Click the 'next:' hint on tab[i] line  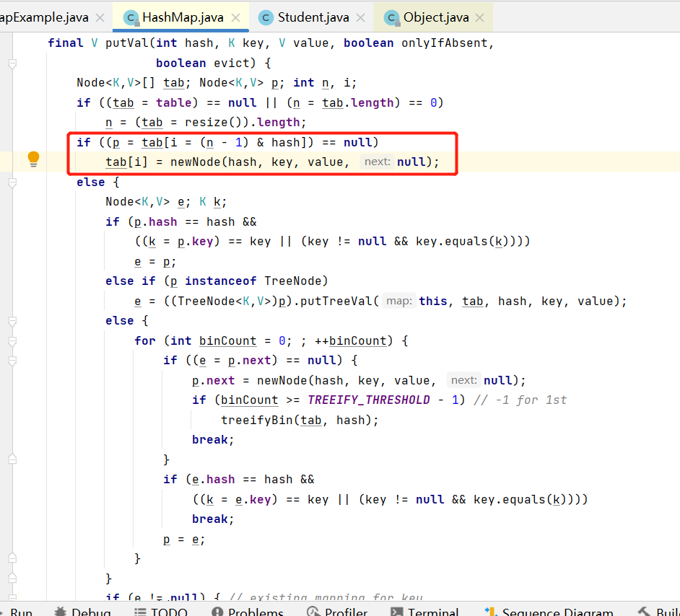[x=377, y=162]
